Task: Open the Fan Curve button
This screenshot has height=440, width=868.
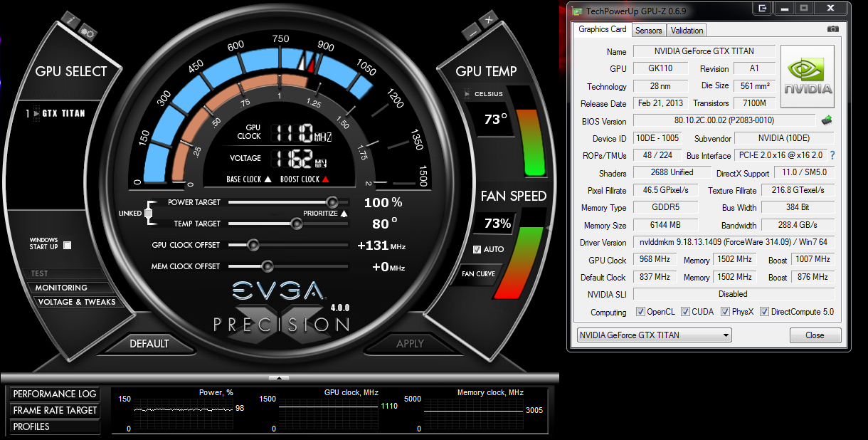Action: coord(478,274)
